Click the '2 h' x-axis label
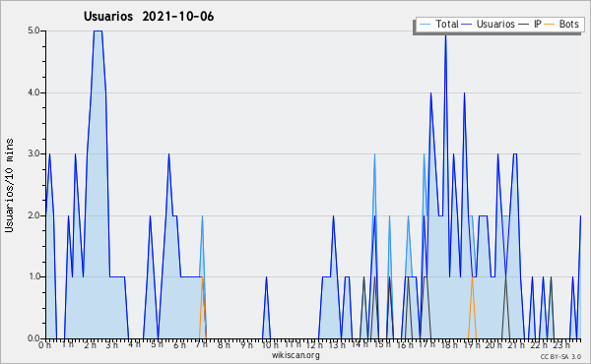The width and height of the screenshot is (591, 364). (x=90, y=345)
